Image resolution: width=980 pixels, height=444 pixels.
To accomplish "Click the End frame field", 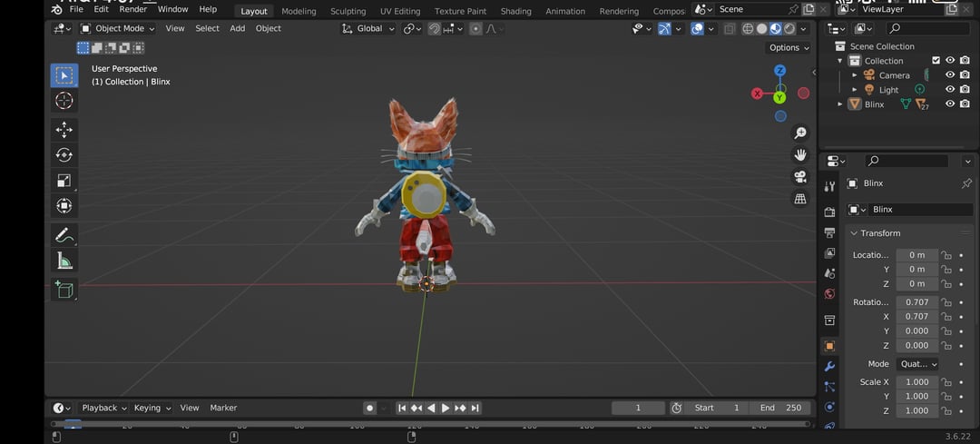I will pyautogui.click(x=780, y=408).
